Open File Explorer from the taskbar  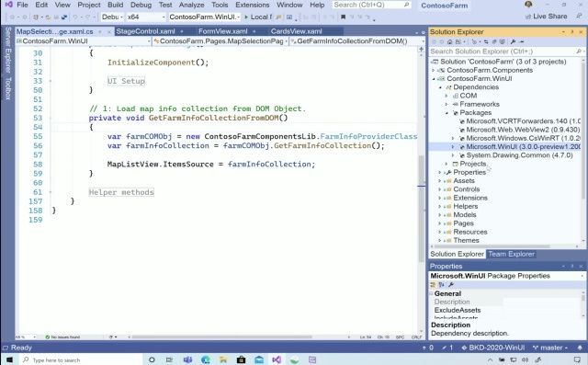click(x=223, y=359)
